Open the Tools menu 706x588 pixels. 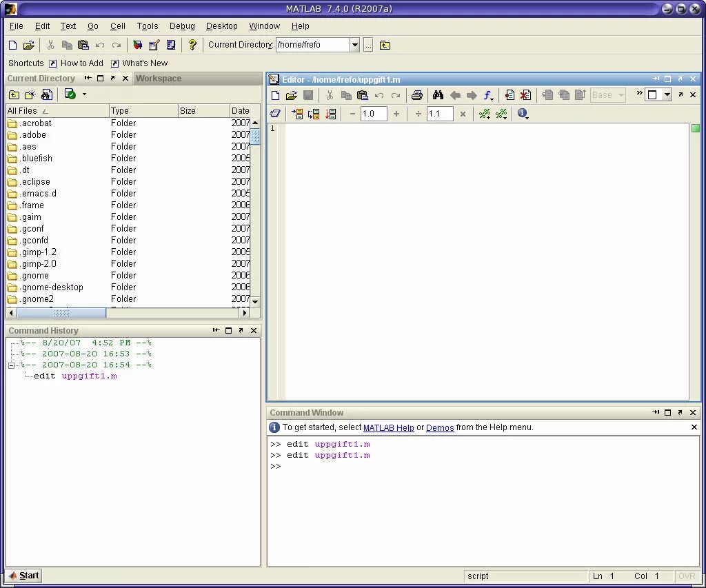pos(148,26)
